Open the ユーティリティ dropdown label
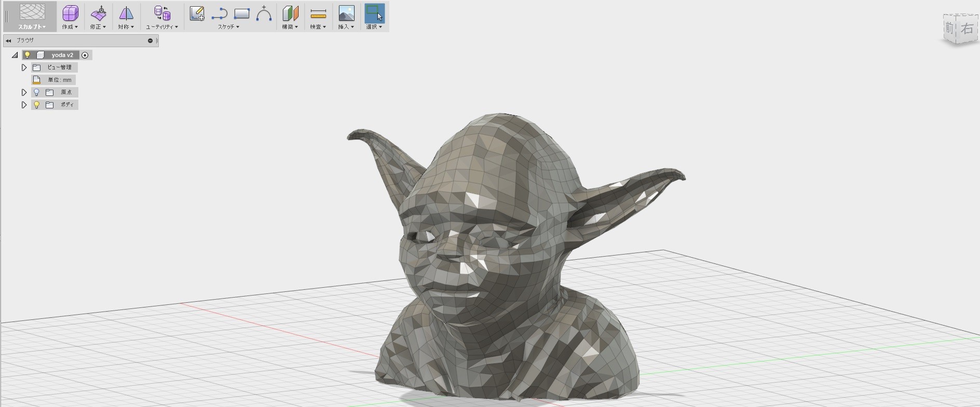This screenshot has height=407, width=980. (162, 27)
